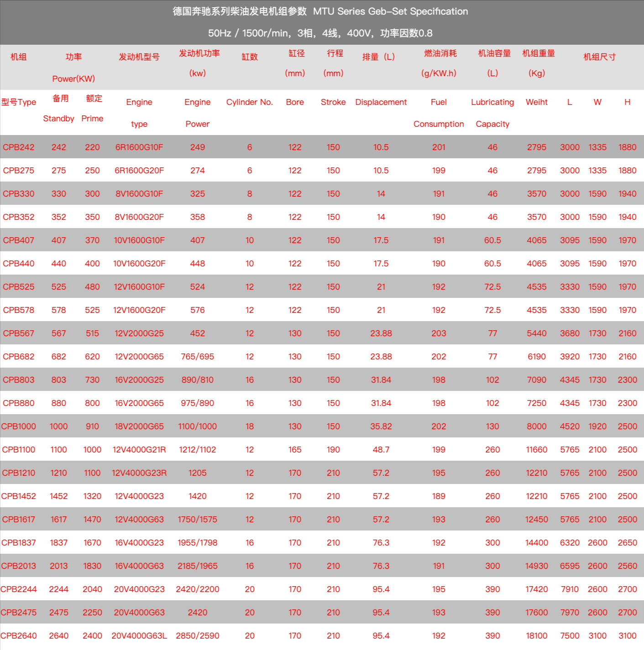Screen dimensions: 644x650
Task: Select the CPB352 row label
Action: pos(19,217)
